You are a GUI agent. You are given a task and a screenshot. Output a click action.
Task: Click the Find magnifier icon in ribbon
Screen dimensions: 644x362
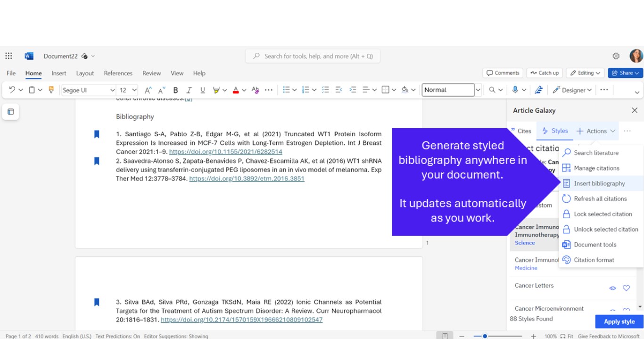point(492,90)
